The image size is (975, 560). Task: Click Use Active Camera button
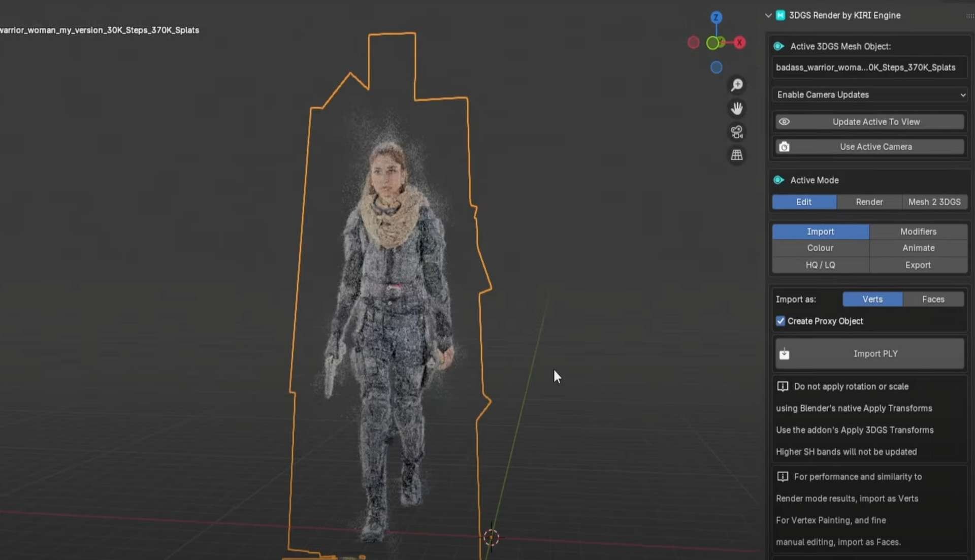pos(870,147)
